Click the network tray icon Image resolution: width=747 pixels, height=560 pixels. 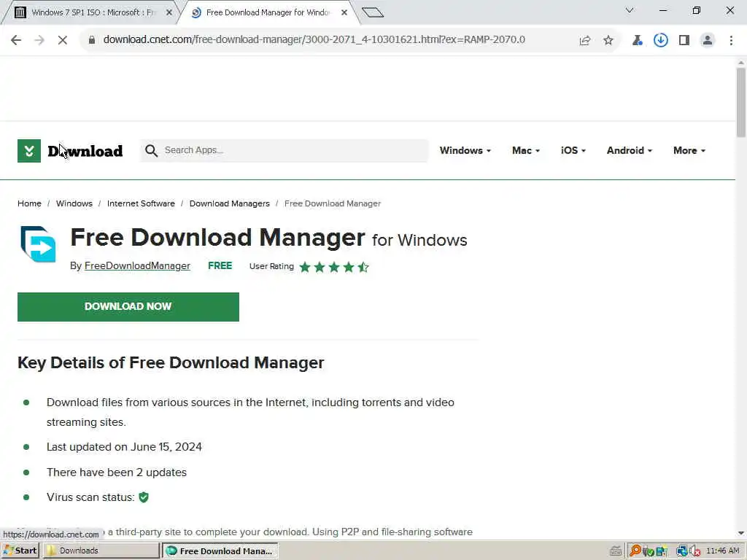coord(682,551)
